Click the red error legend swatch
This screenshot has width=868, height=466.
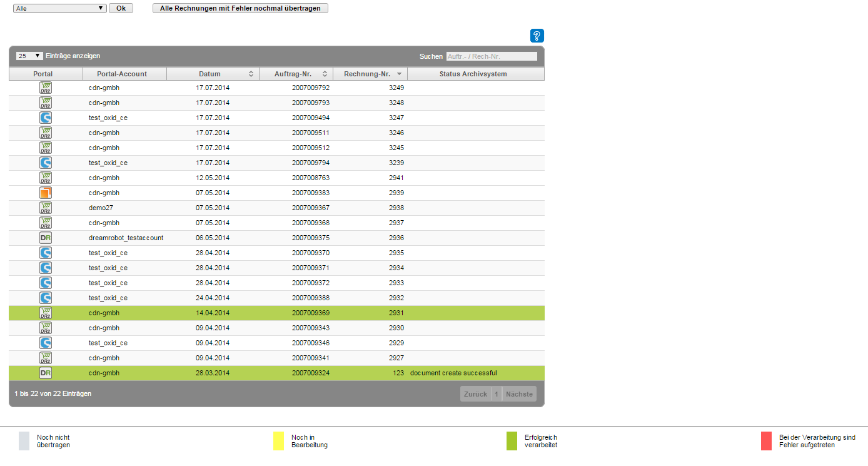coord(766,441)
